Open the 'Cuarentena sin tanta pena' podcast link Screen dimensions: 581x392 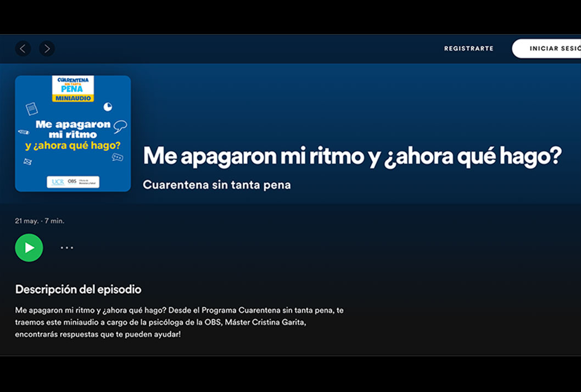coord(217,184)
